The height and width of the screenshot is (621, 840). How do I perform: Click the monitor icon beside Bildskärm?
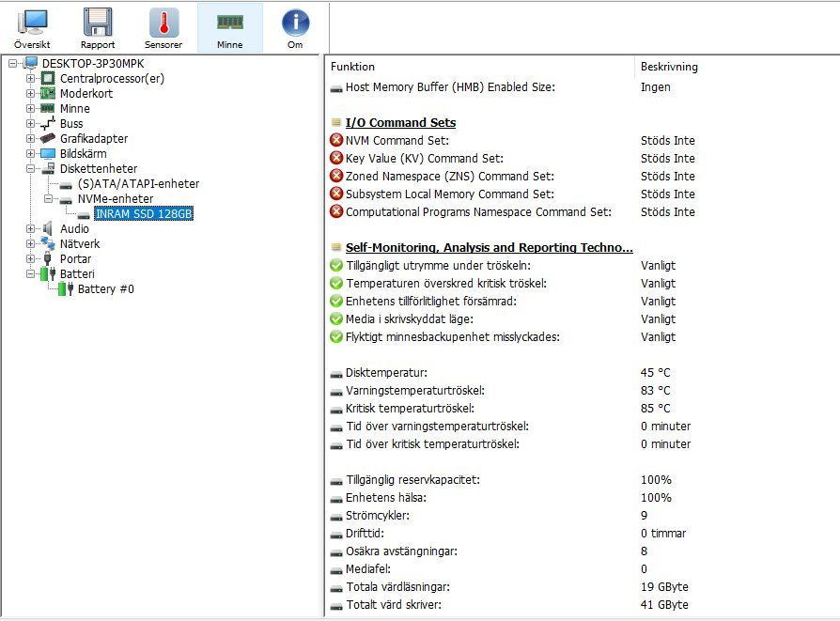point(48,154)
